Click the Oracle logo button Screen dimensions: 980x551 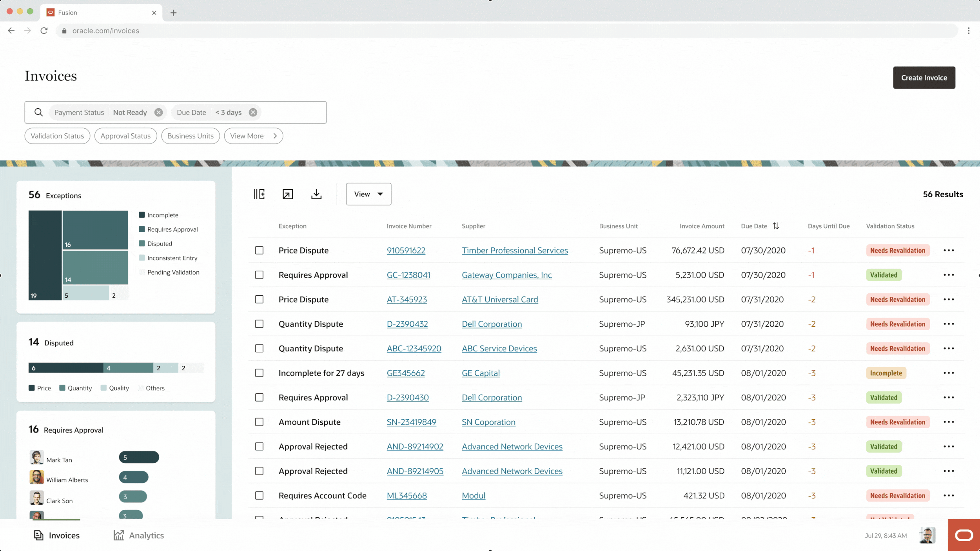[964, 535]
